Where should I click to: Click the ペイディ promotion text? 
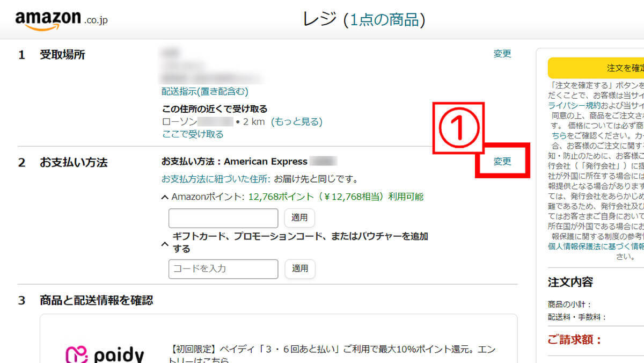point(332,356)
